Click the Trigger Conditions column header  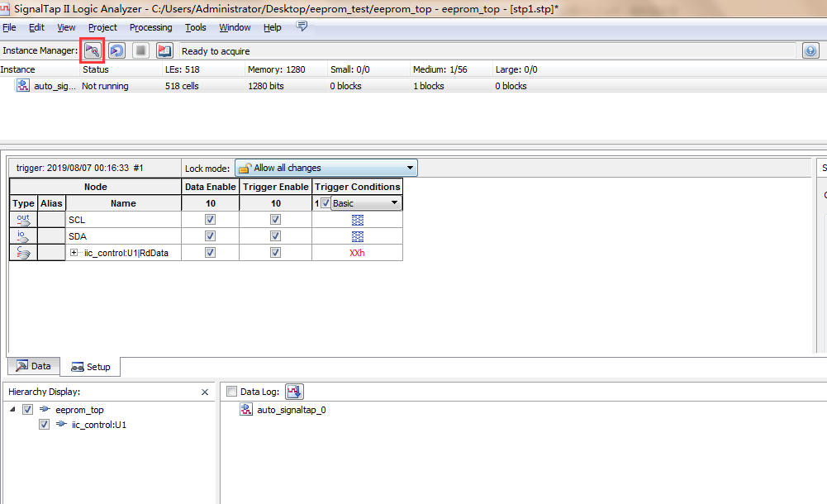pos(357,187)
